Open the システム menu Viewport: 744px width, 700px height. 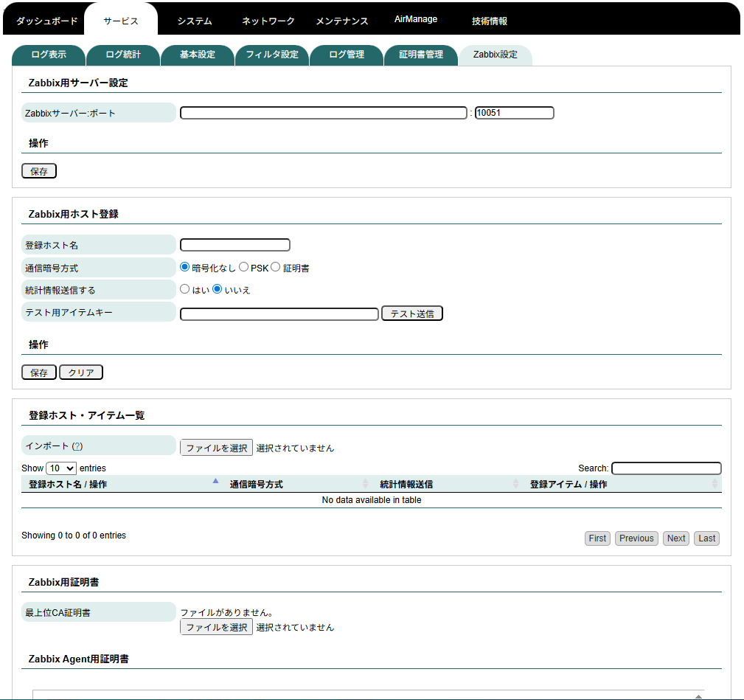pyautogui.click(x=194, y=21)
